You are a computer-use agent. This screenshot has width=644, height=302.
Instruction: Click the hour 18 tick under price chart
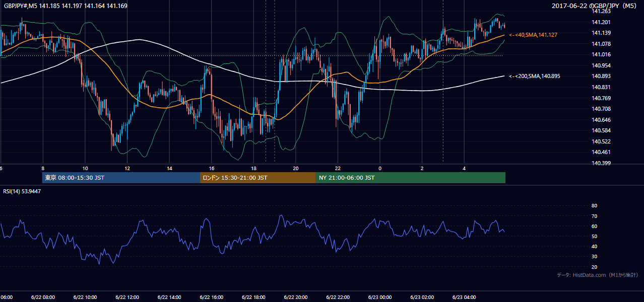[x=254, y=168]
